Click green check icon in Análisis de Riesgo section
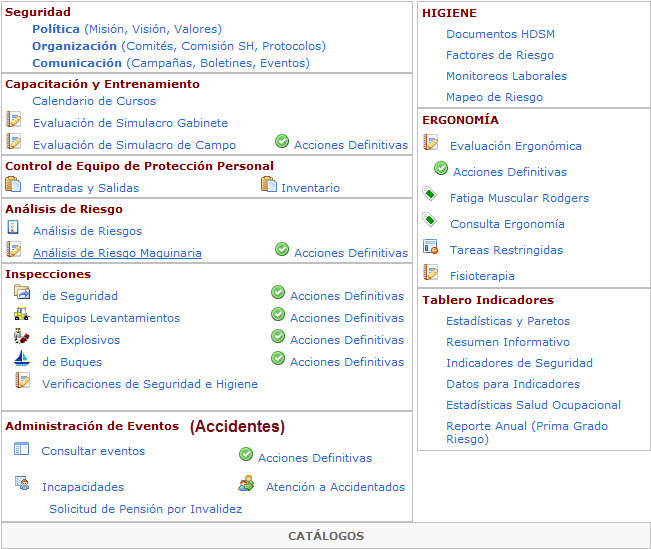This screenshot has height=549, width=651. [x=282, y=249]
